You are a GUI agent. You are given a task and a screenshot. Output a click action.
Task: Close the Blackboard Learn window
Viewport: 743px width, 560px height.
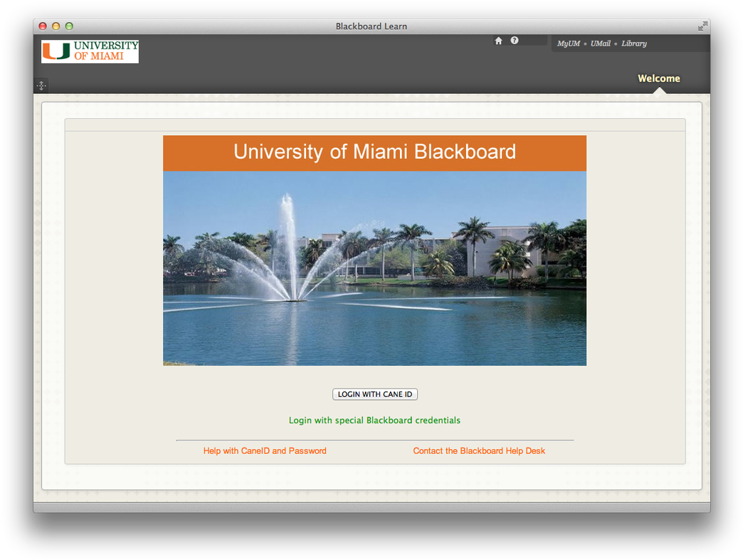pyautogui.click(x=43, y=26)
